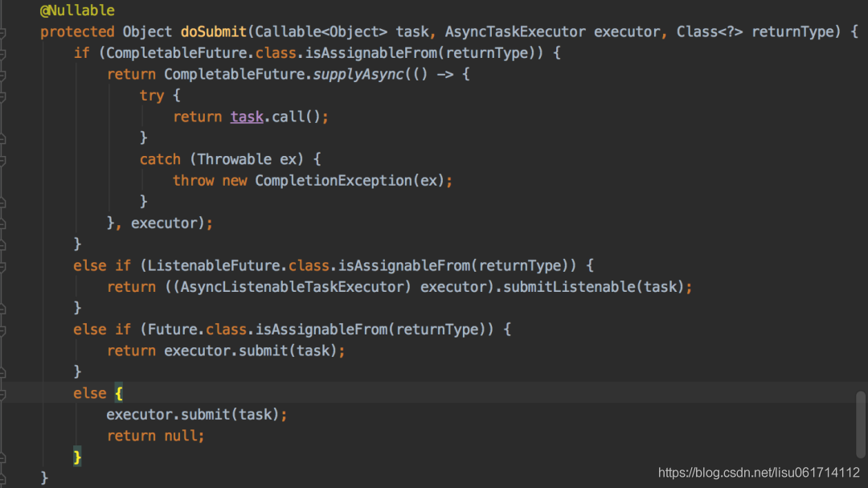
Task: Click 'Throwable' in the catch clause
Action: 234,159
